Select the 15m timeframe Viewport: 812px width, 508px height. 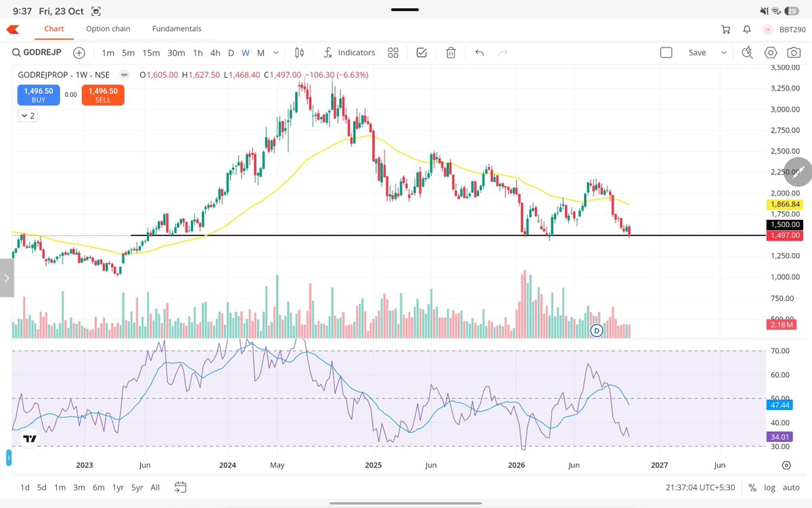click(x=151, y=53)
